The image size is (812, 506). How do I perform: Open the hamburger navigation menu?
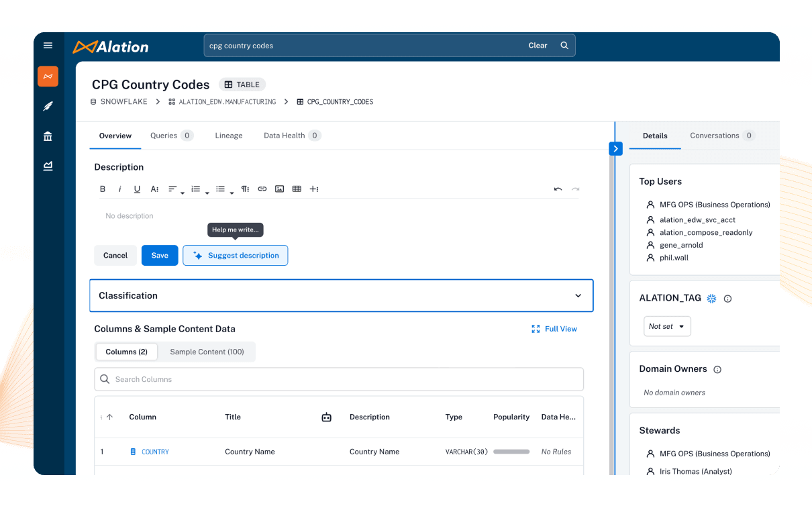[x=48, y=46]
